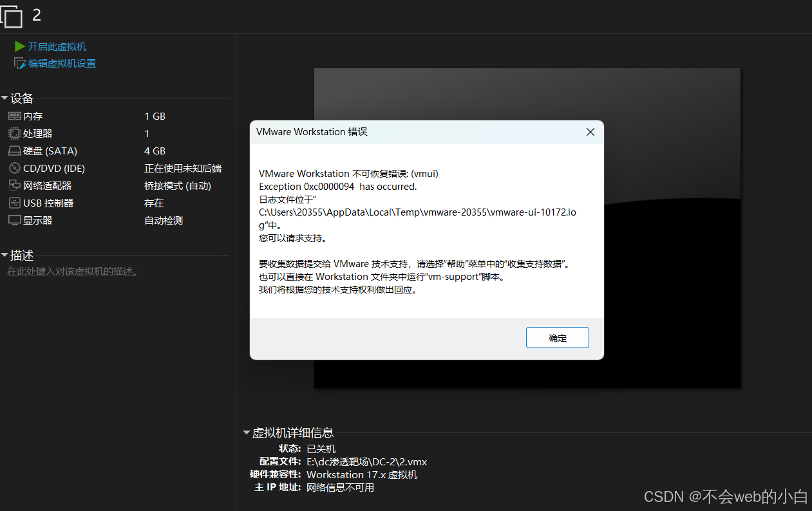Click the green play icon to power on

pos(20,46)
